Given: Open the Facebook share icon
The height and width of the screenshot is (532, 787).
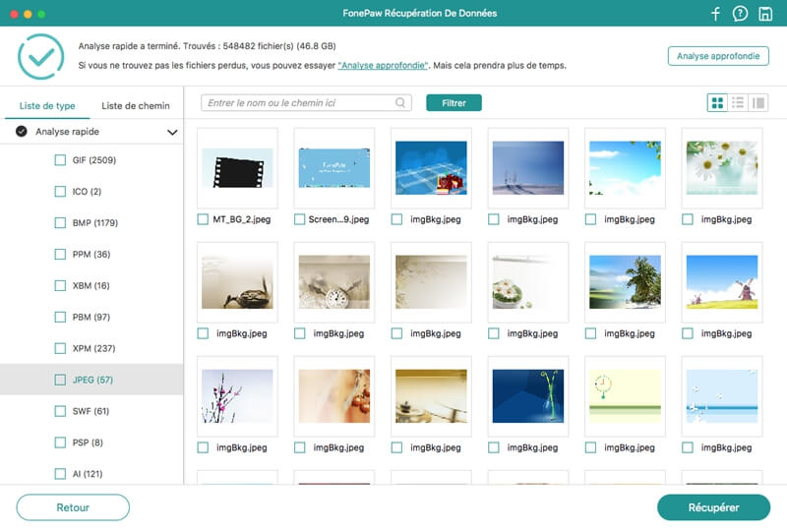Looking at the screenshot, I should [716, 14].
